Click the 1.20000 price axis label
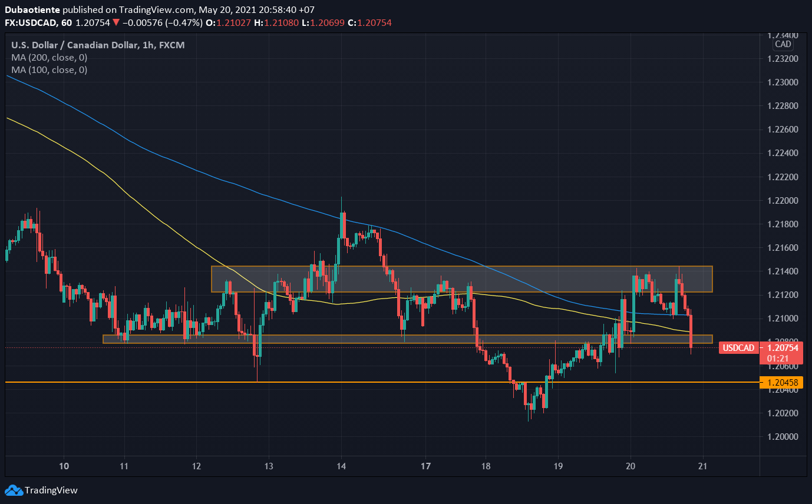The image size is (812, 504). click(781, 437)
